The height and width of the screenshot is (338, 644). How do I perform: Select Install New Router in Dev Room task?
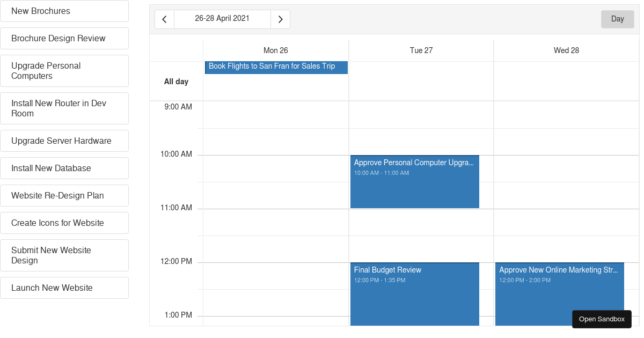(x=64, y=108)
